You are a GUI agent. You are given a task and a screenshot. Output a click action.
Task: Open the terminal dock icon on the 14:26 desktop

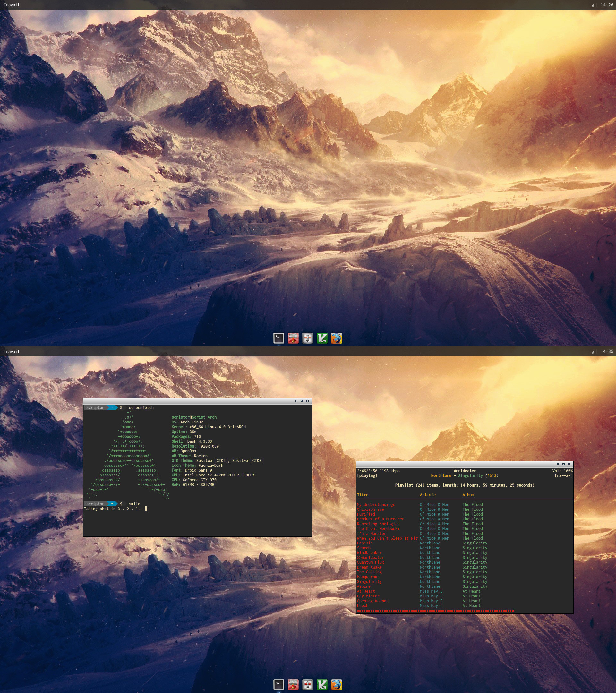pos(279,338)
